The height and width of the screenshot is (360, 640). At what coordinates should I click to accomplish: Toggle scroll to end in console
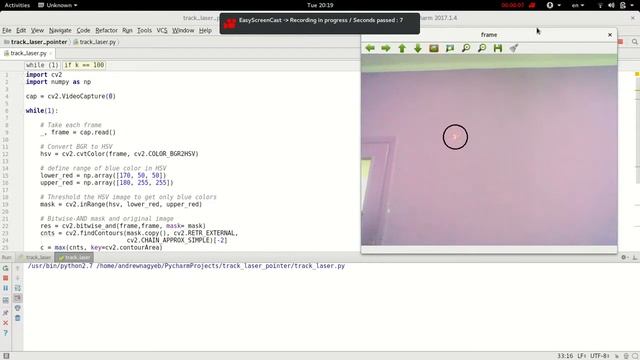coord(18,298)
